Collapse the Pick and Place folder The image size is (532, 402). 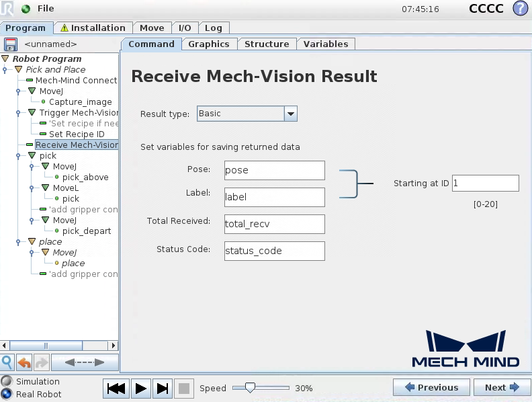[x=19, y=69]
